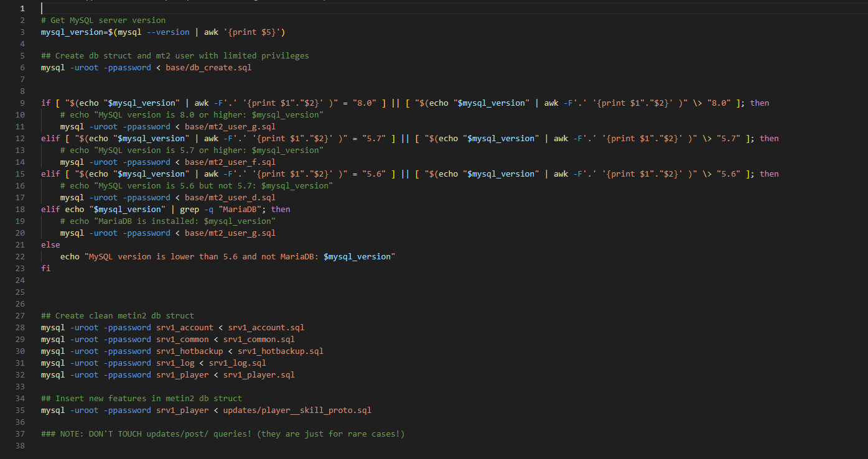
Task: Click the 'then' keyword ending line 9
Action: point(760,103)
